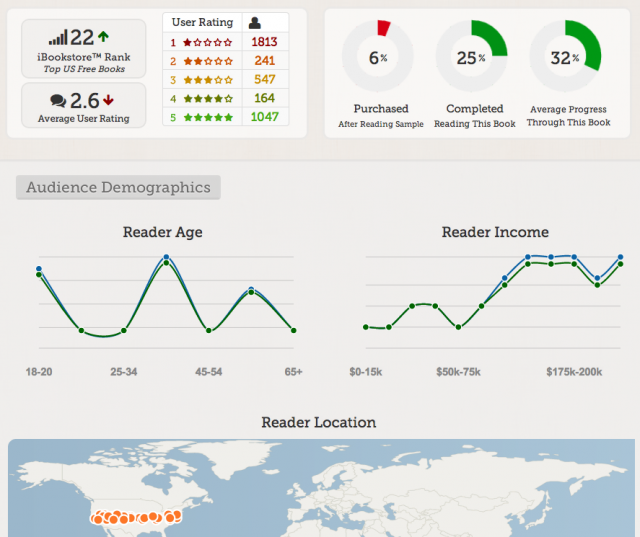Click the orange location markers on the map
The height and width of the screenshot is (537, 640).
pos(135,517)
